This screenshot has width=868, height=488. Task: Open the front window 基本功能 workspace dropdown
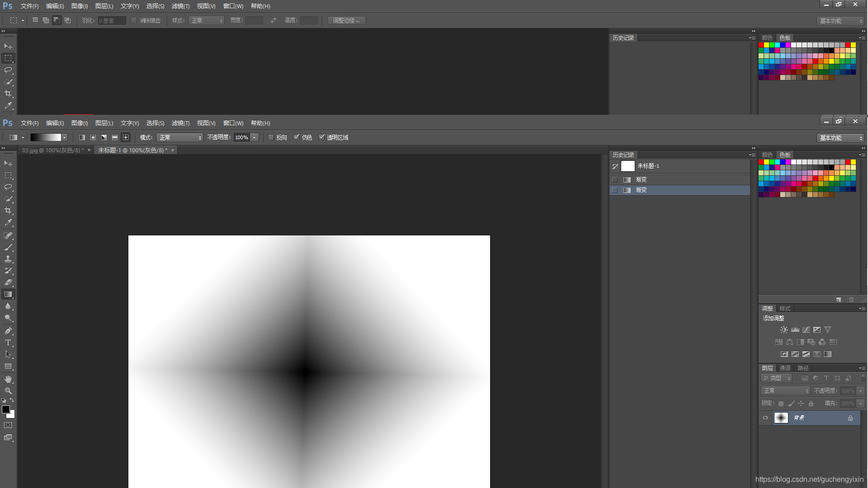(x=840, y=138)
